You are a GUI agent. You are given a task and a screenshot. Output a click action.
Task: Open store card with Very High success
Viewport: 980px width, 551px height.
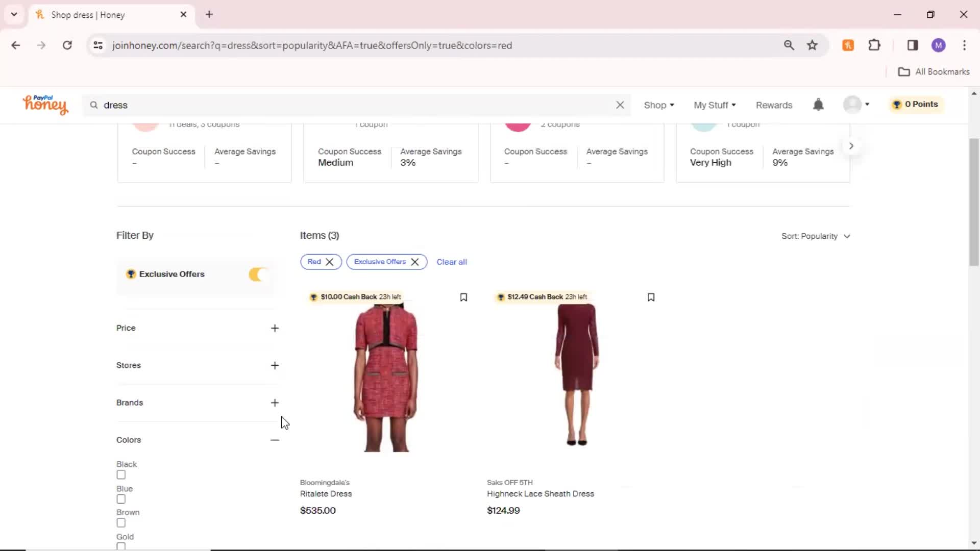tap(763, 153)
